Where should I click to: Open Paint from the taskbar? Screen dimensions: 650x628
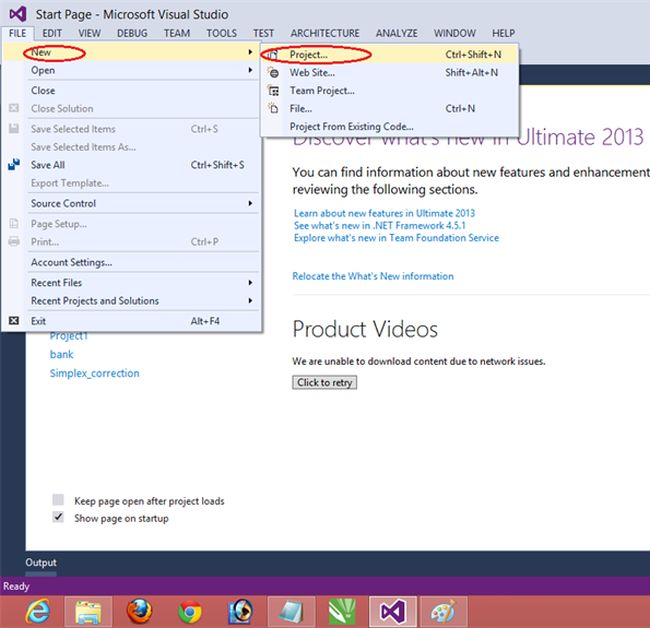pos(444,611)
